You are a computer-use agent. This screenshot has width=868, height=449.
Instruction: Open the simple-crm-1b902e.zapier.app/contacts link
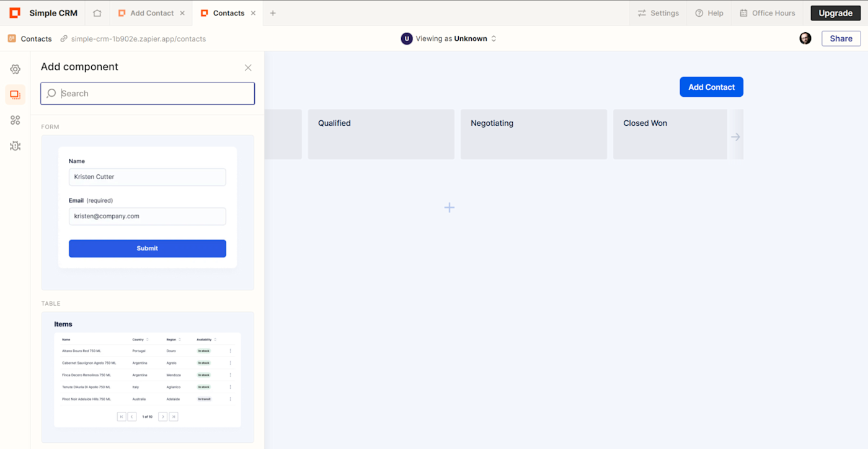tap(138, 38)
